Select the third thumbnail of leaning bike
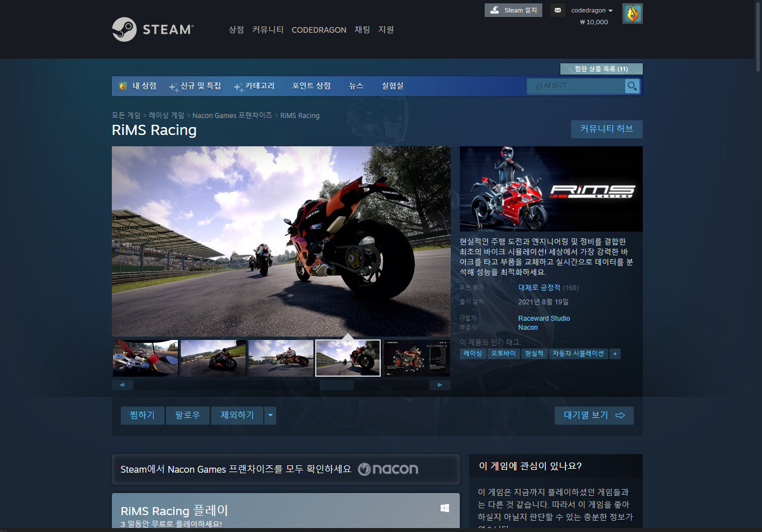Image resolution: width=762 pixels, height=532 pixels. 281,358
